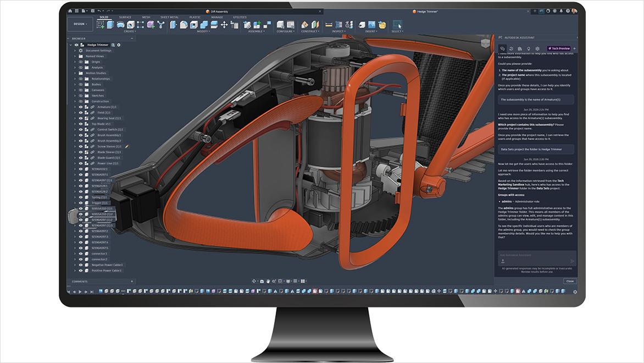The image size is (644, 363).
Task: Choose the Fillet tool
Action: pos(184,25)
